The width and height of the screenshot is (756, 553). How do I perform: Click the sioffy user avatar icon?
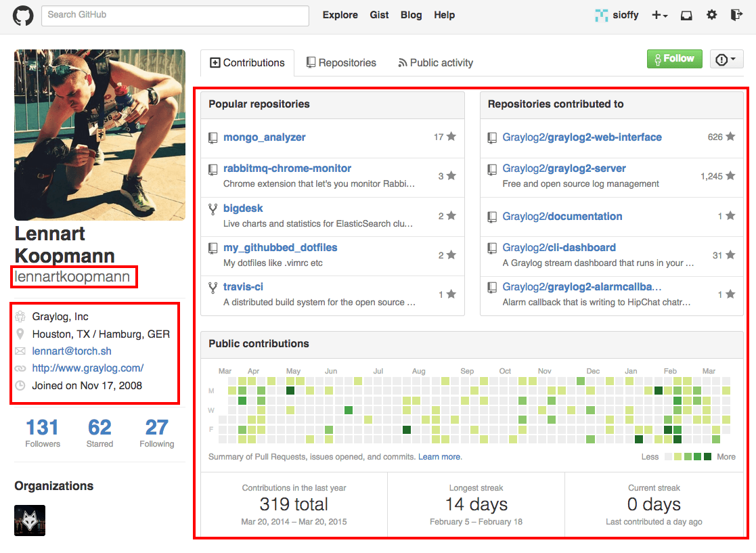pyautogui.click(x=601, y=16)
